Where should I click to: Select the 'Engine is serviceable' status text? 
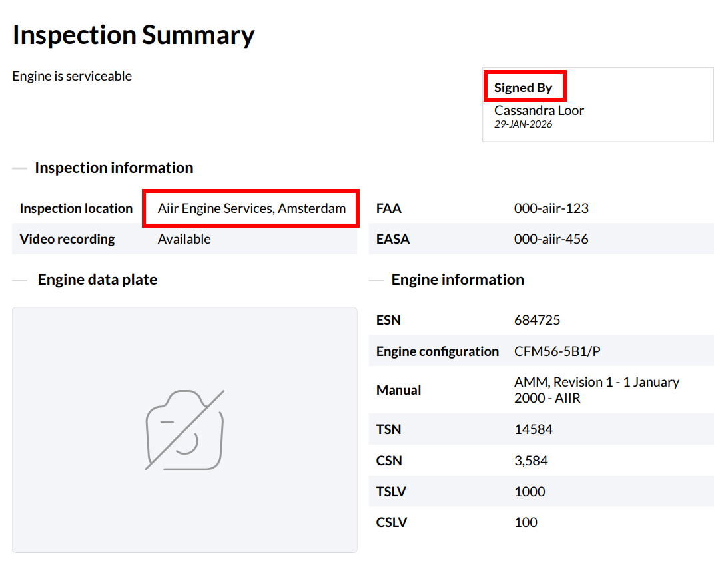tap(72, 76)
